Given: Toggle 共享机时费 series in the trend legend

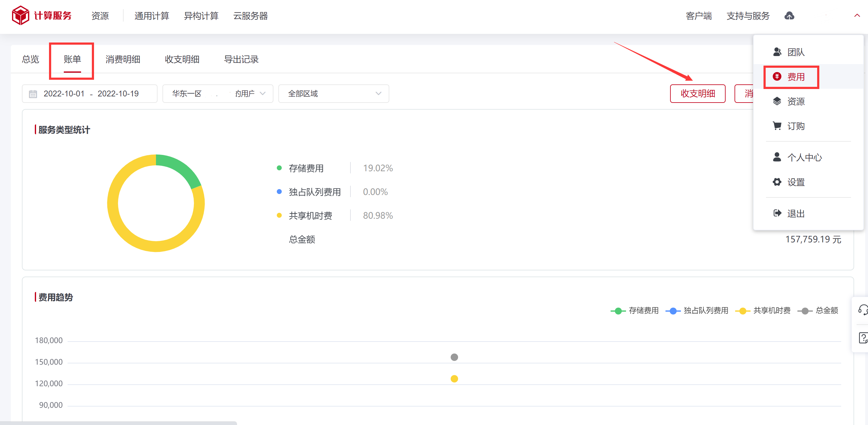Looking at the screenshot, I should (763, 310).
